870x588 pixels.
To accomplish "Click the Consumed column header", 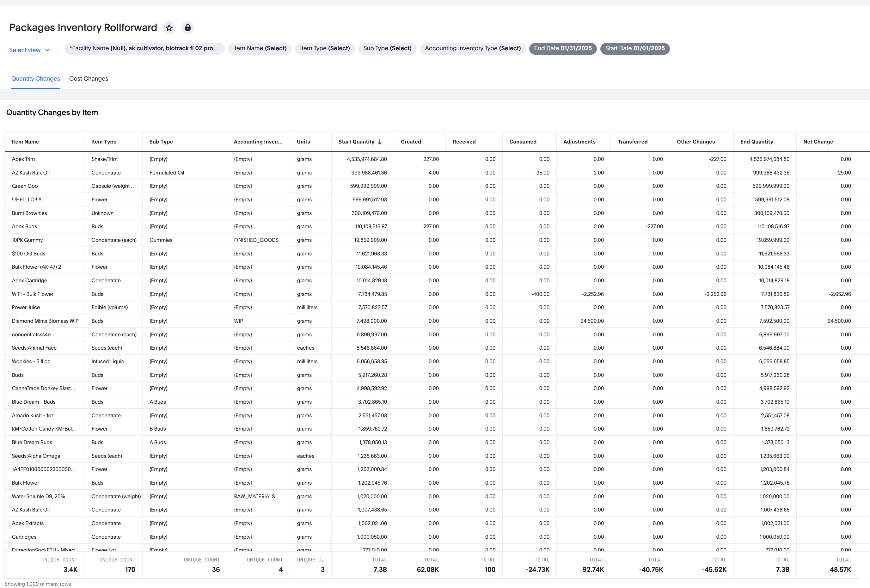I will click(529, 142).
